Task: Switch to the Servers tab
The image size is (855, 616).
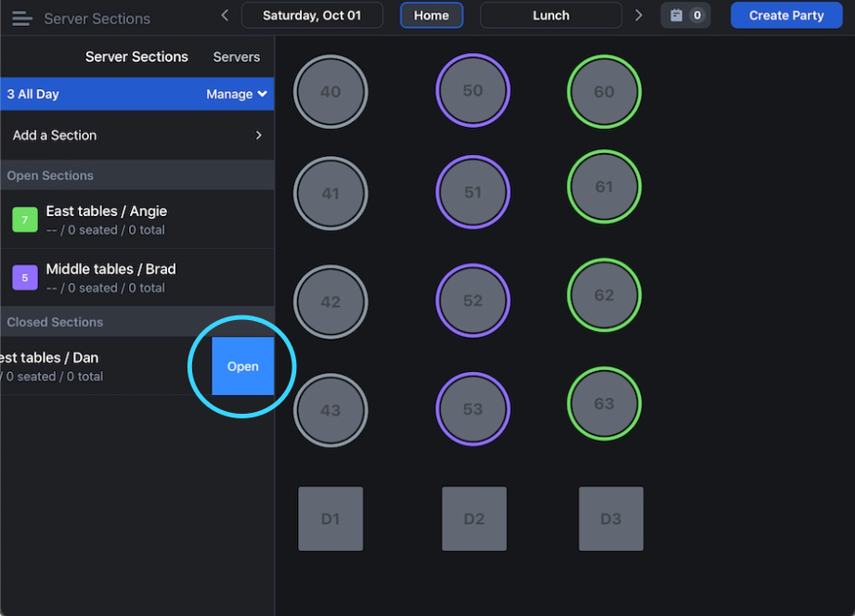Action: coord(236,57)
